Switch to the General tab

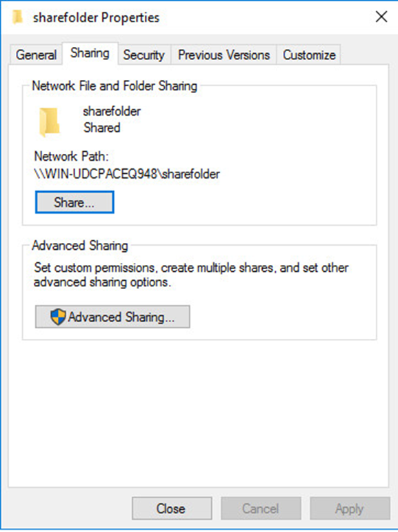pyautogui.click(x=36, y=55)
